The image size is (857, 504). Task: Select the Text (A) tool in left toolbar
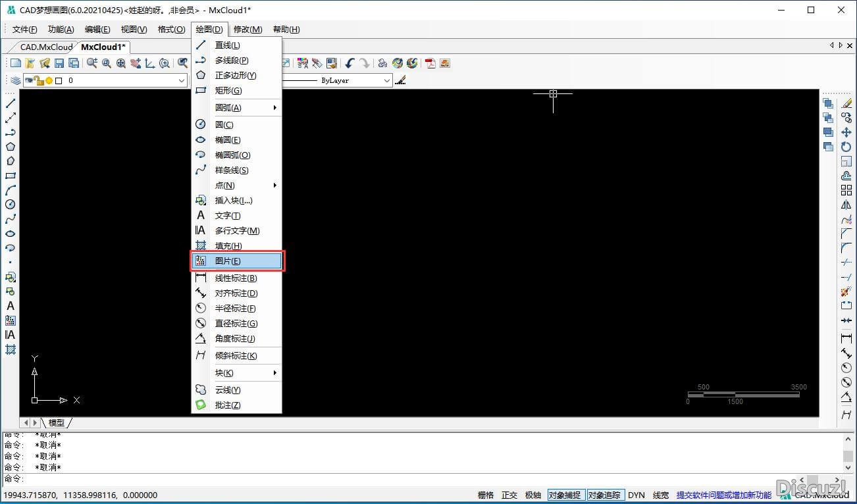pos(11,306)
